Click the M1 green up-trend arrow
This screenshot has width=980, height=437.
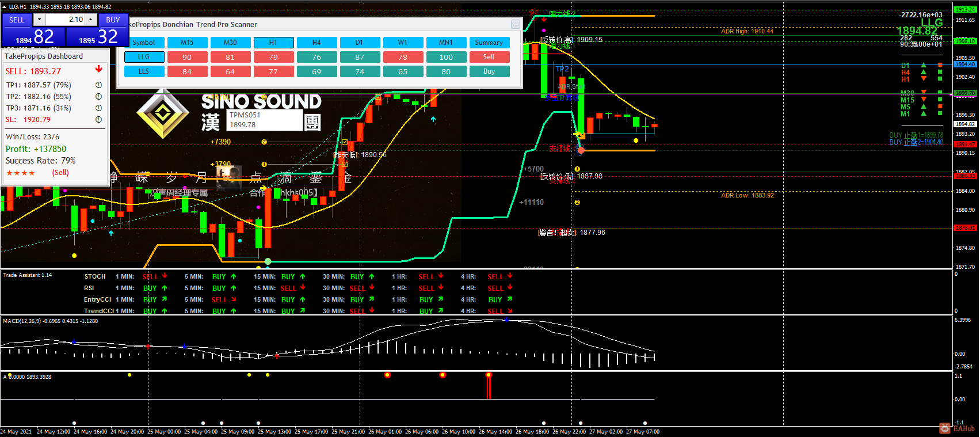[x=924, y=113]
